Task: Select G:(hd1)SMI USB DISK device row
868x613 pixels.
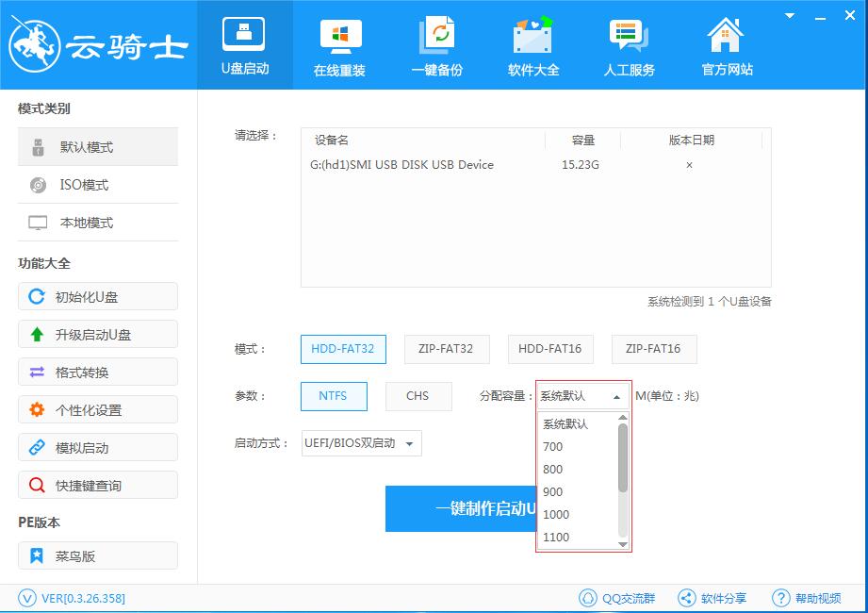Action: point(535,164)
